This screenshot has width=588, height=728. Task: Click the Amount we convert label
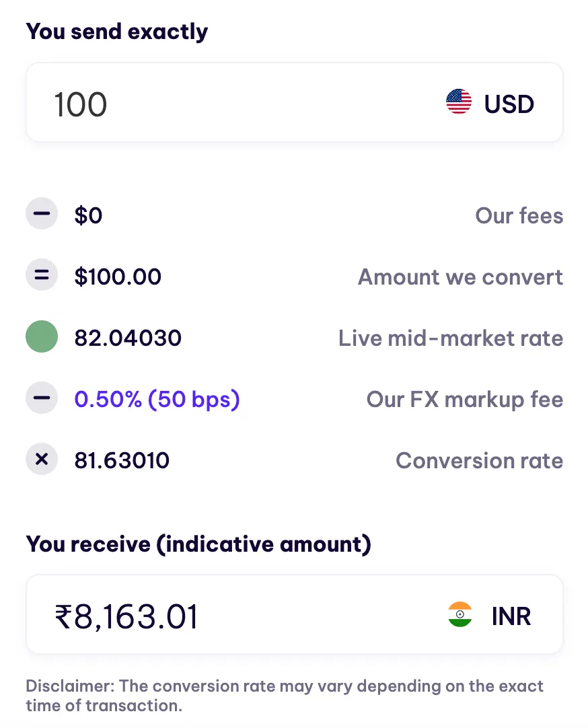460,277
